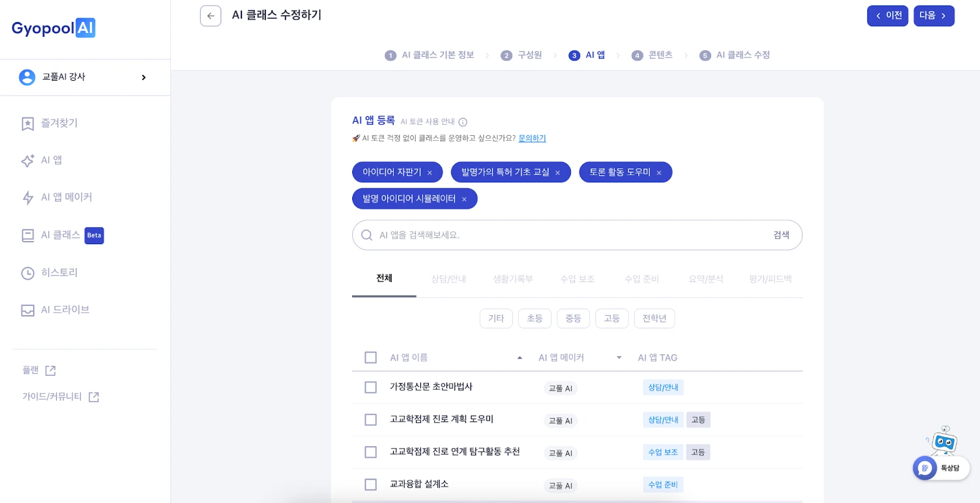Open 히스토리 clock icon in sidebar

click(x=28, y=273)
